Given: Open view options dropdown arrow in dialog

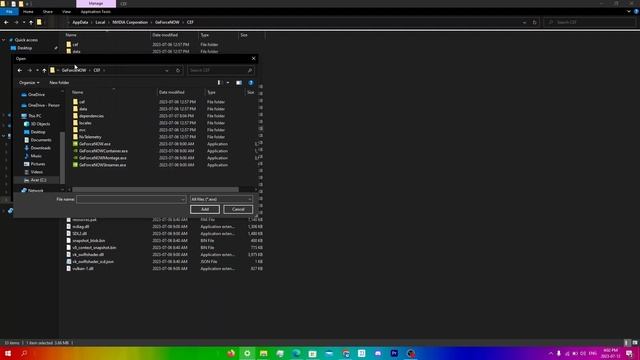Looking at the screenshot, I should click(x=228, y=83).
